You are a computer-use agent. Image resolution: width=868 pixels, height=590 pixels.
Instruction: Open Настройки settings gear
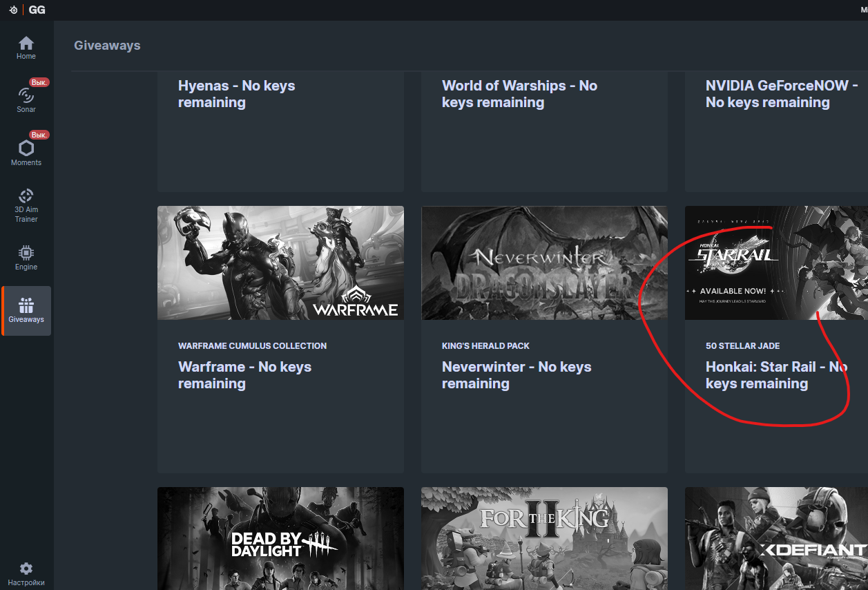[26, 574]
